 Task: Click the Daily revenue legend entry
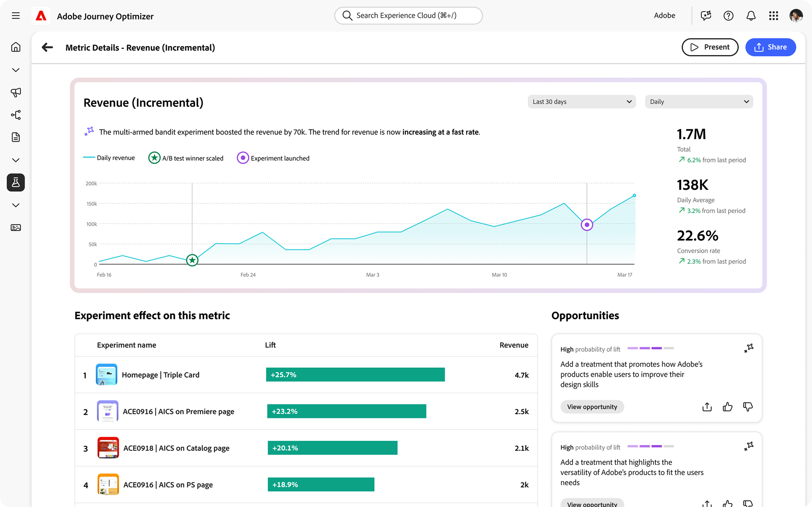point(109,158)
